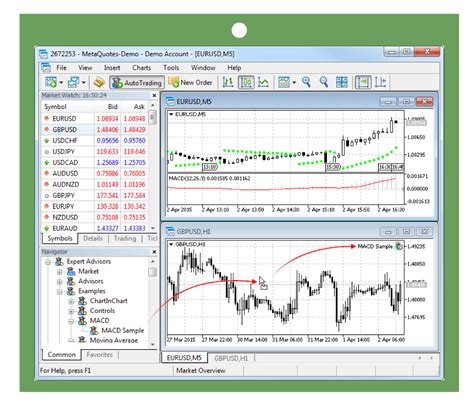Click the MACD Sample expert icon on GBPUSD chart
The width and height of the screenshot is (474, 408).
click(399, 246)
